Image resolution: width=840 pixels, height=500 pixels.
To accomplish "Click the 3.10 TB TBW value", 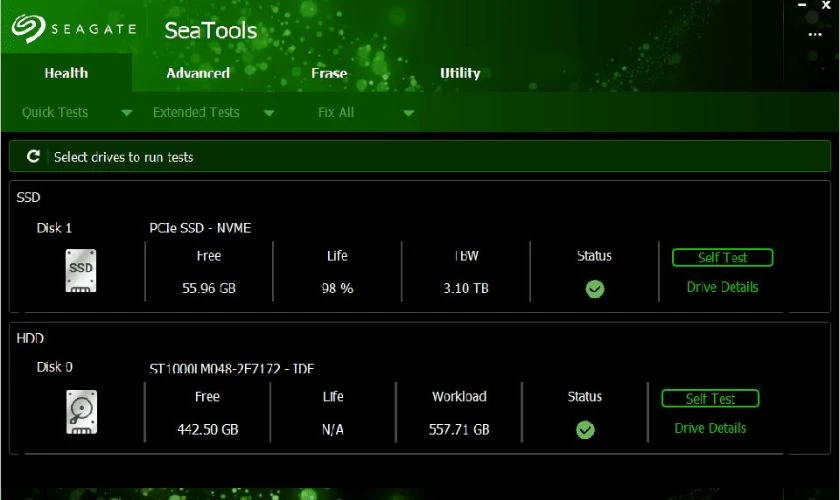I will 466,288.
